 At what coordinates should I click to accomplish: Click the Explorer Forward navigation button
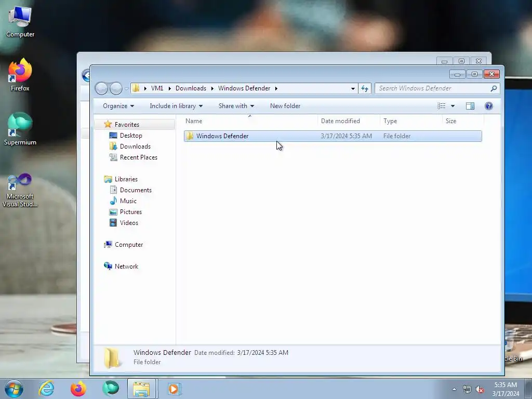pyautogui.click(x=116, y=88)
